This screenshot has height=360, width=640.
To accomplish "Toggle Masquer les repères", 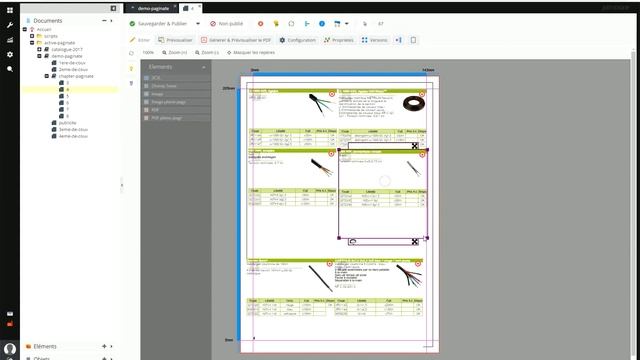I will pyautogui.click(x=251, y=53).
